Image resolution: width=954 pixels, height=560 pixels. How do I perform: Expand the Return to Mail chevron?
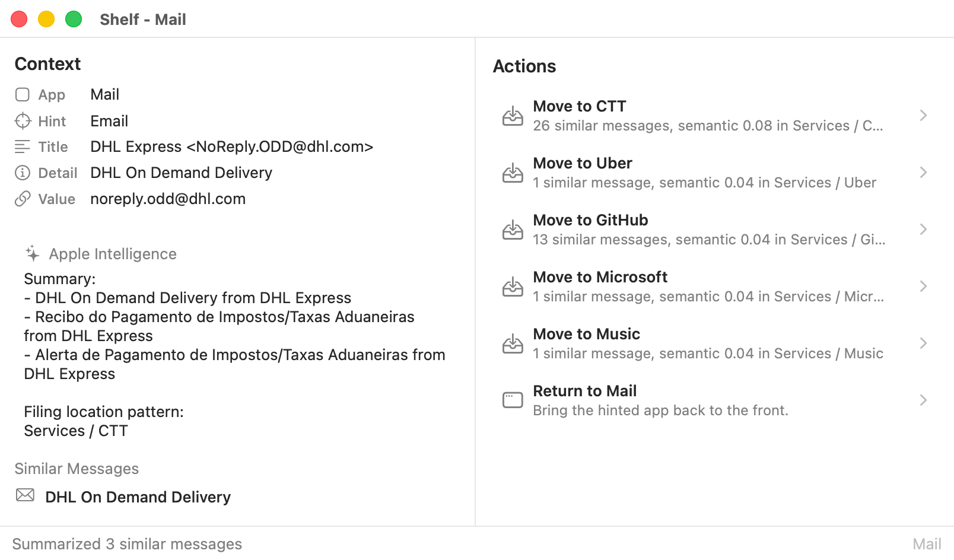pos(923,400)
